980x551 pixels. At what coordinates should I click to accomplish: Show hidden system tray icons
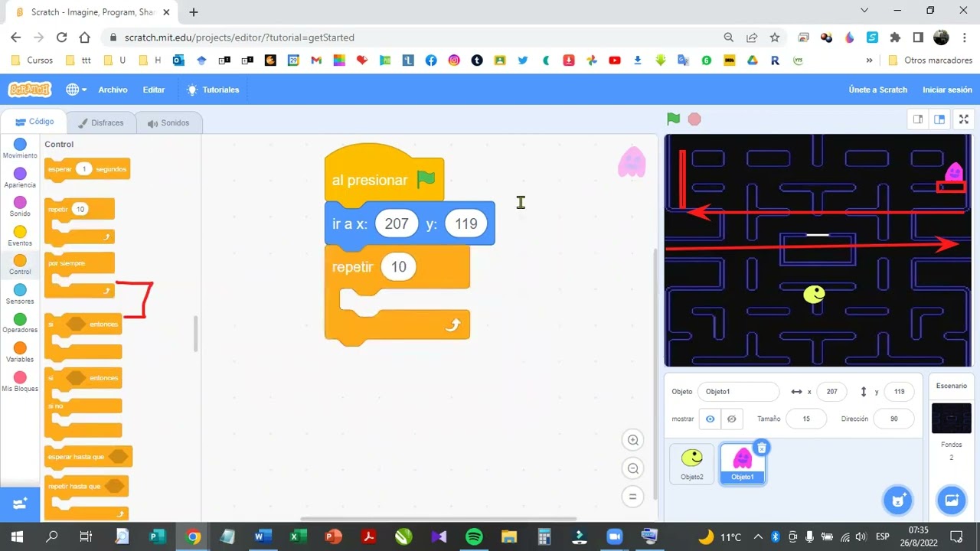pos(758,536)
